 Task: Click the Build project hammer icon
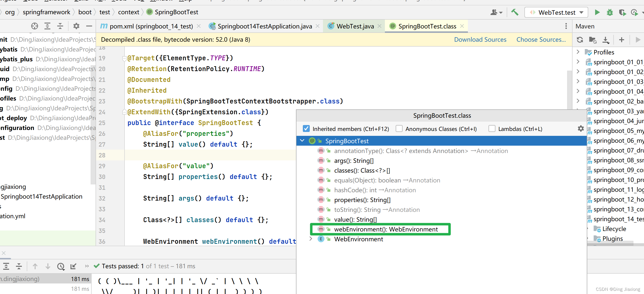coord(515,12)
